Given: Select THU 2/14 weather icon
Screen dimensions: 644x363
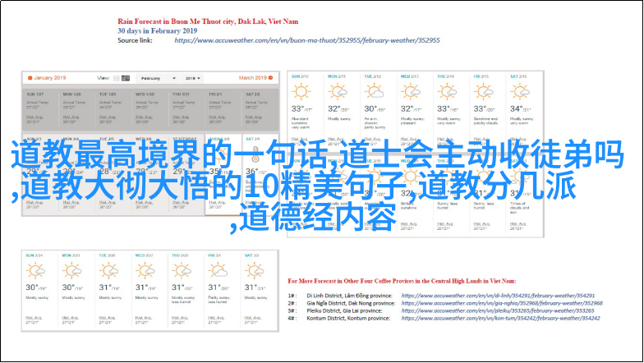Looking at the screenshot, I should click(447, 92).
